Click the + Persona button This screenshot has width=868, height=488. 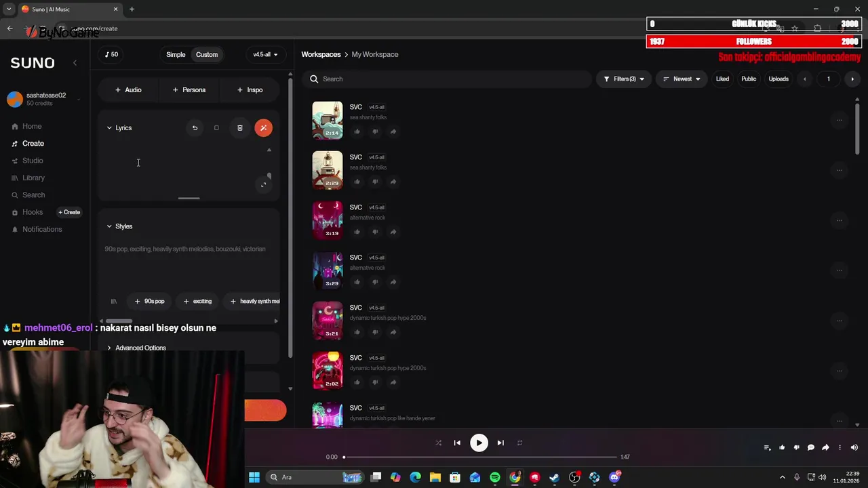tap(189, 89)
